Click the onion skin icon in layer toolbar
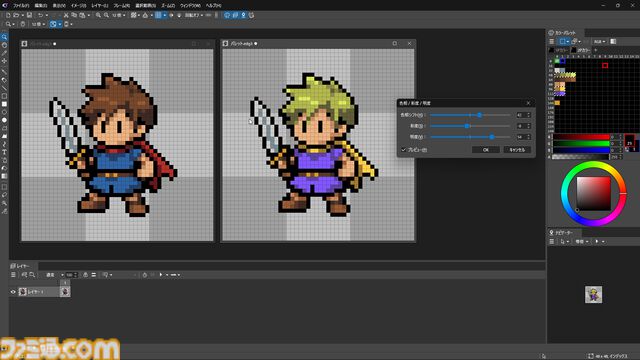The image size is (640, 360). pyautogui.click(x=144, y=275)
